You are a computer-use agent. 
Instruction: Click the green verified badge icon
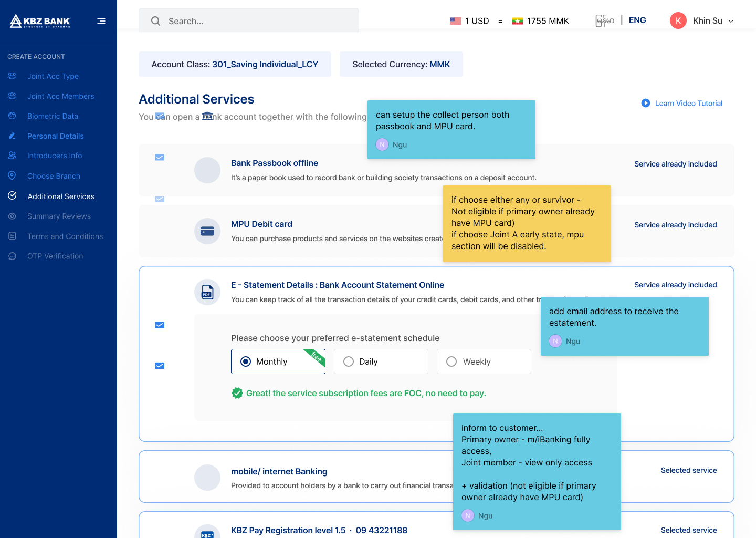pos(237,393)
